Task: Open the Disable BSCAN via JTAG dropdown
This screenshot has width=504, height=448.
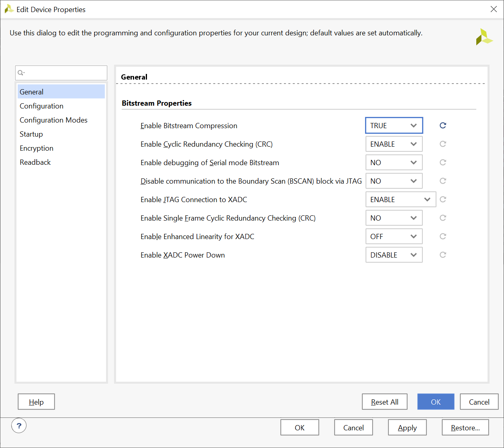Action: tap(394, 181)
